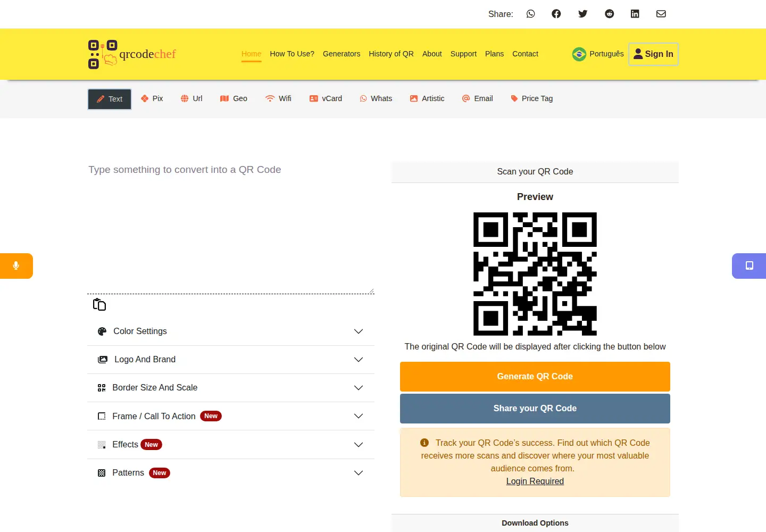Go to the Plans page
766x532 pixels.
[x=494, y=54]
